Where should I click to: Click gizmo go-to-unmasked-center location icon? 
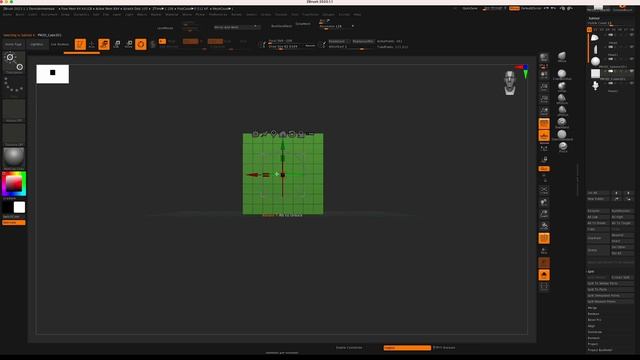[x=273, y=133]
